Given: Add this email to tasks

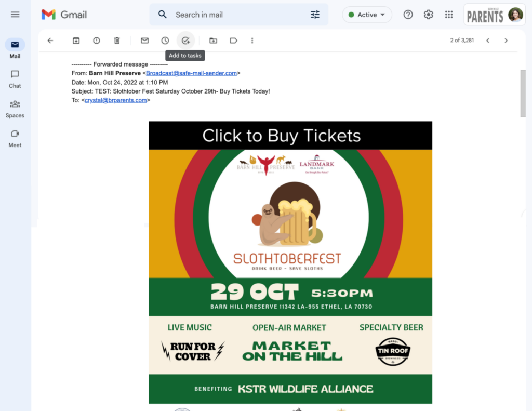Looking at the screenshot, I should click(185, 41).
